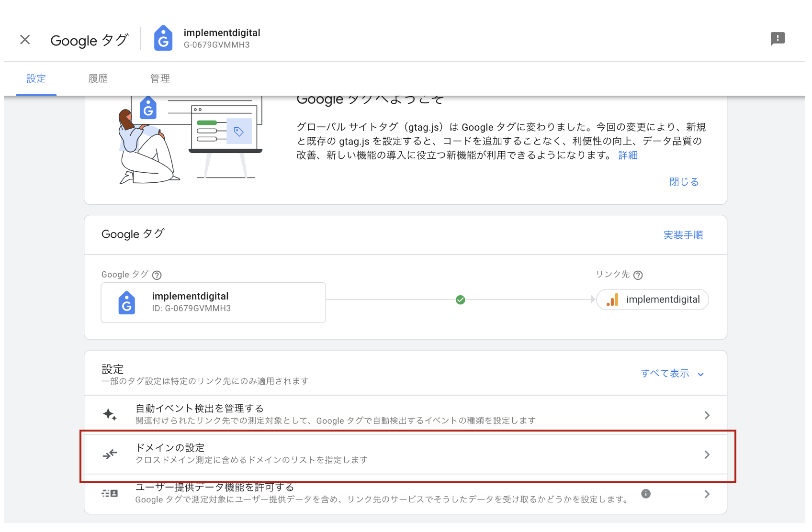Click help icon next to Google タグ label
812x532 pixels.
(157, 275)
